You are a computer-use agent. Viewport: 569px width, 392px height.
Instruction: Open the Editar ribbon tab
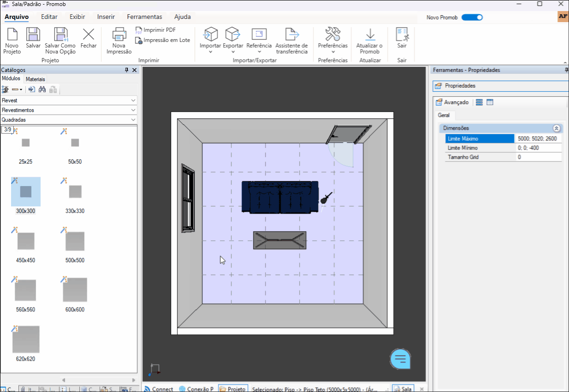coord(49,17)
